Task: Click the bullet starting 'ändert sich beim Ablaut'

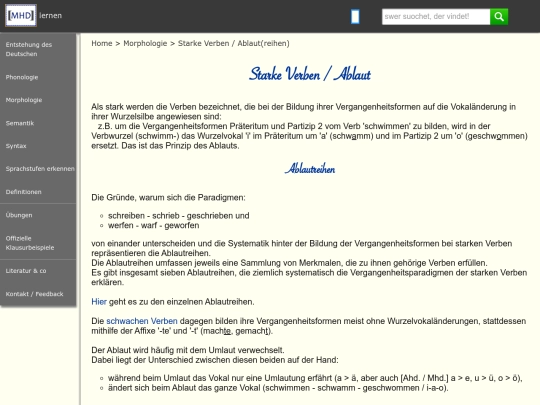Action: tap(278, 388)
